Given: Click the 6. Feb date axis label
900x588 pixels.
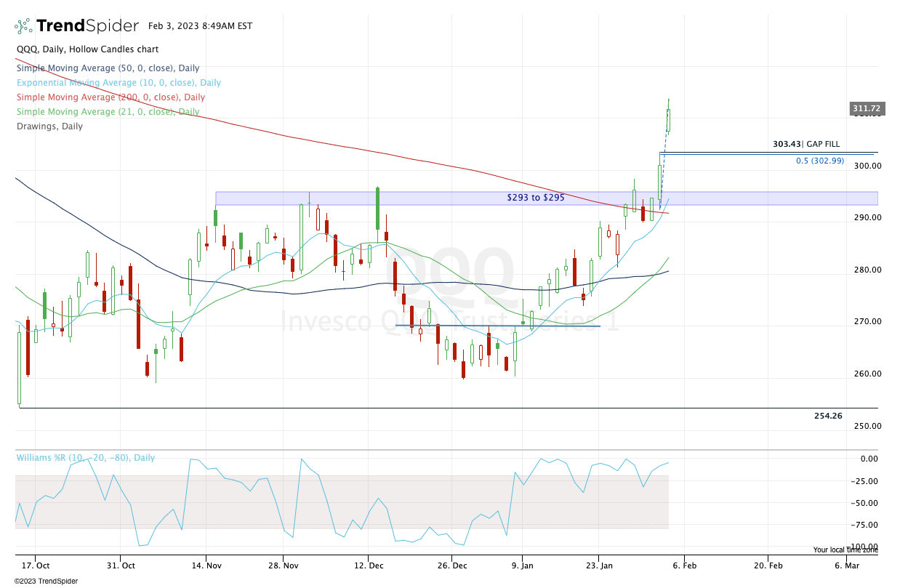Looking at the screenshot, I should point(685,565).
